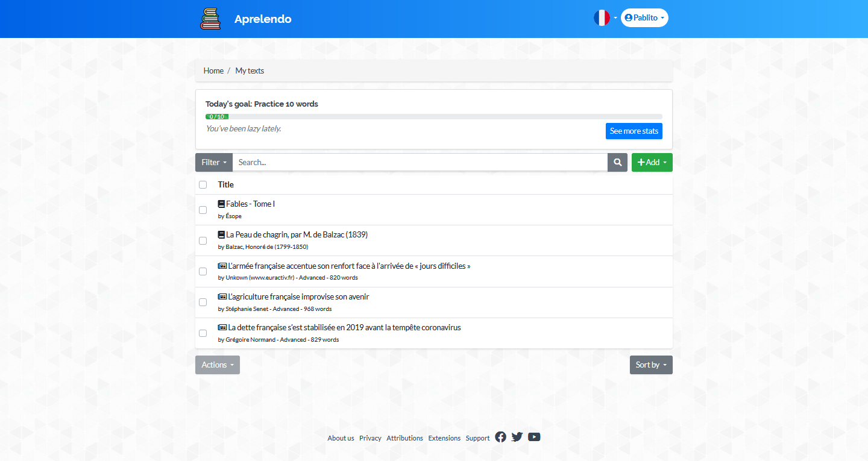Image resolution: width=868 pixels, height=461 pixels.
Task: Open the article L'armée française accentue son renfort
Action: [350, 266]
